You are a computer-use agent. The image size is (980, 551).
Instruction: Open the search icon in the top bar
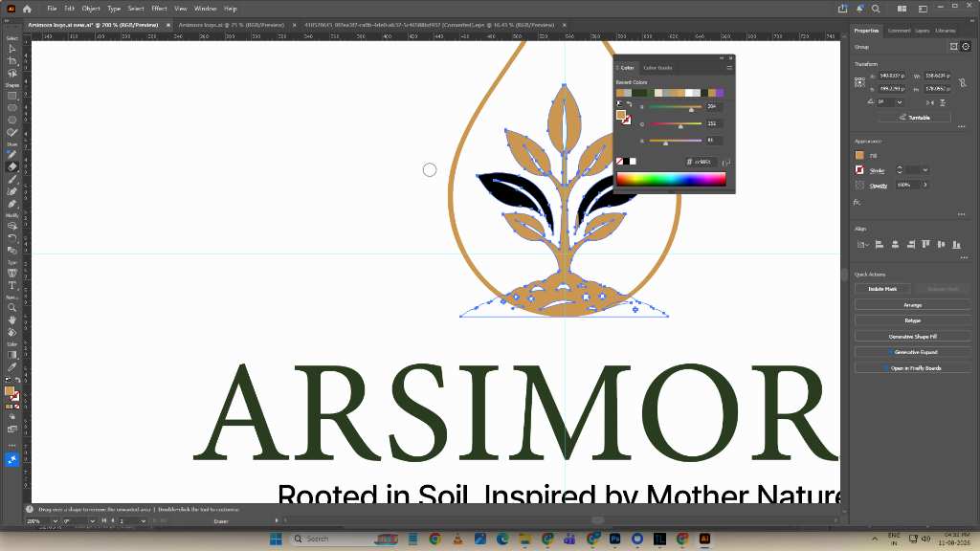tap(876, 9)
